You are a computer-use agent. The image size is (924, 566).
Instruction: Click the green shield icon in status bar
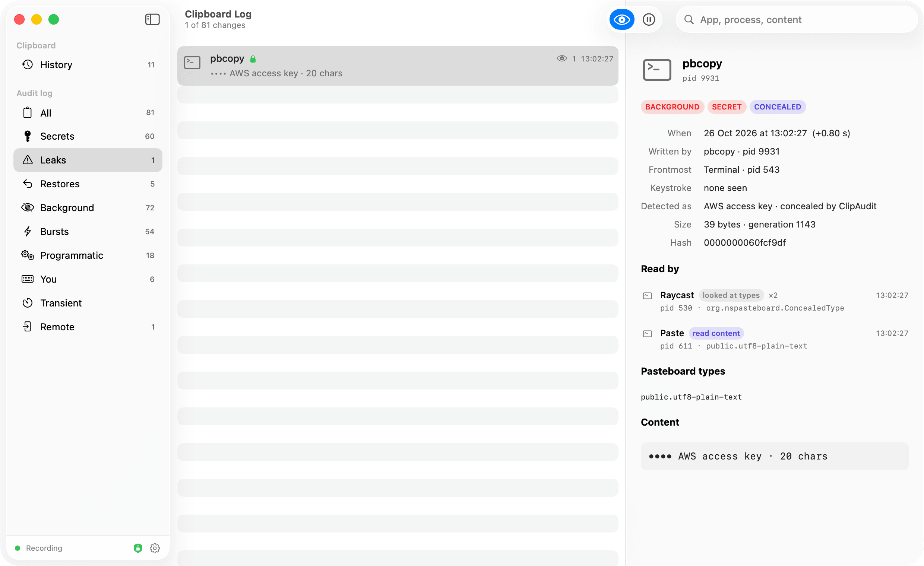[x=138, y=548]
